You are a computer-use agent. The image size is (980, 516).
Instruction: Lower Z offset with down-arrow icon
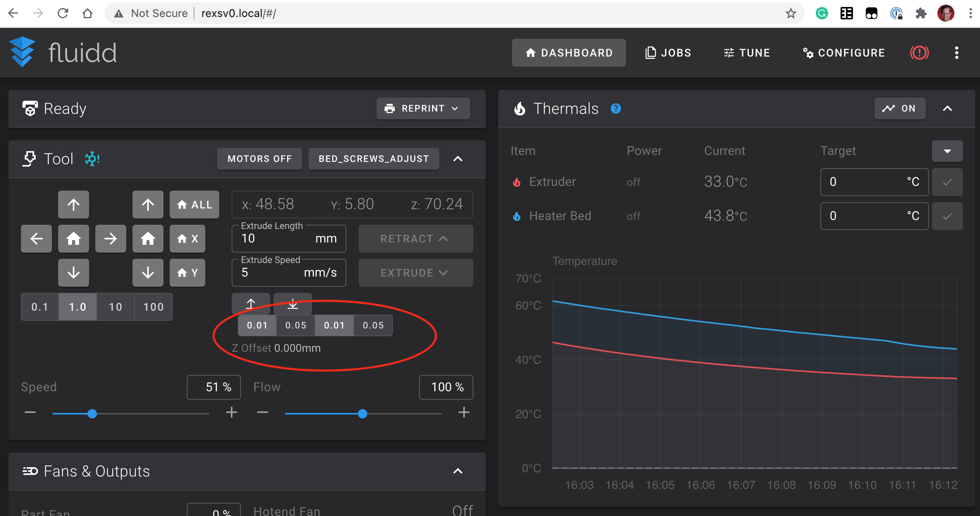[293, 304]
